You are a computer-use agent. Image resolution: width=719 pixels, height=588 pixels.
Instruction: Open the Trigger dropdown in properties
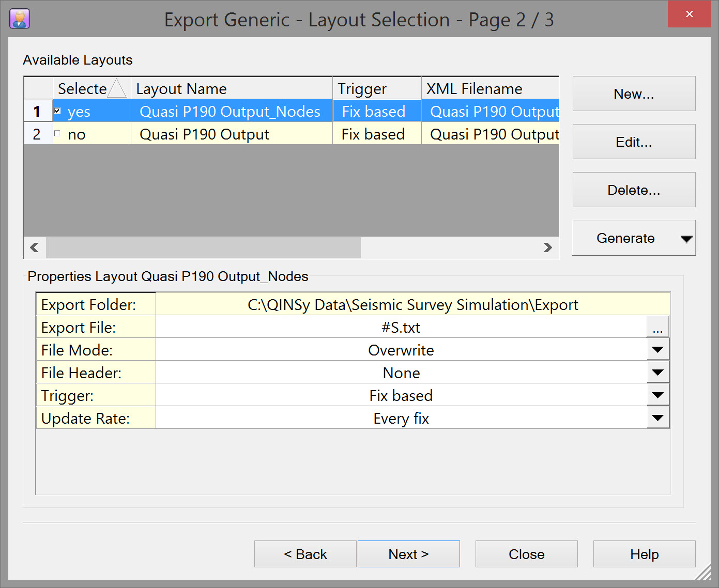coord(657,395)
